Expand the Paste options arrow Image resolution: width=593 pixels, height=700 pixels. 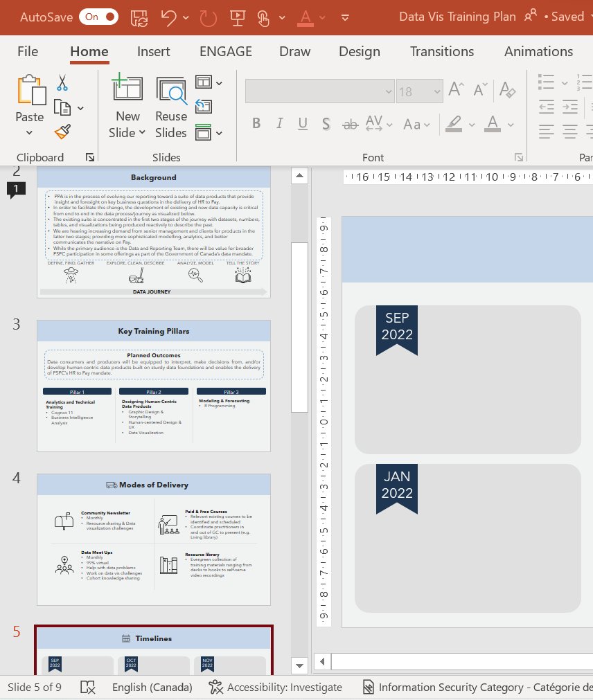[x=30, y=132]
